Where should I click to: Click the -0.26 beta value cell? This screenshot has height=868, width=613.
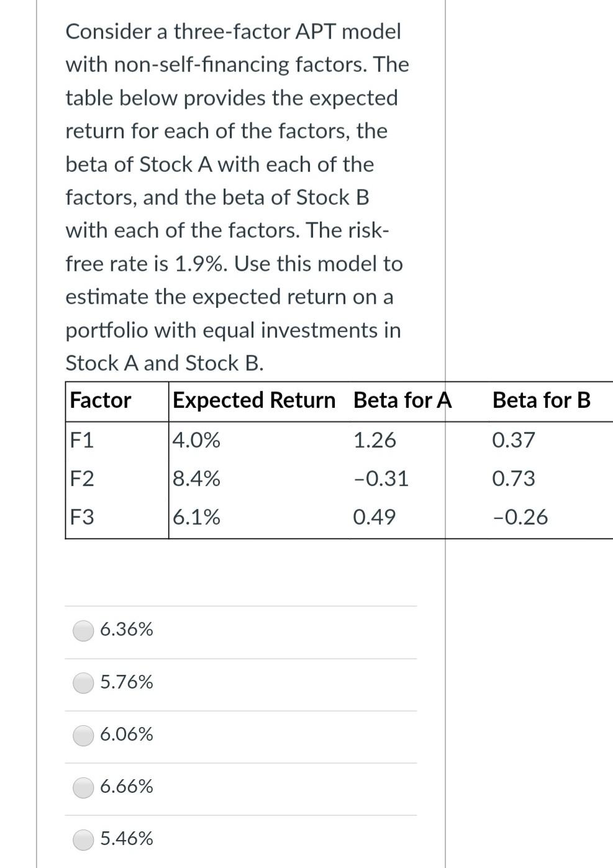pyautogui.click(x=520, y=517)
